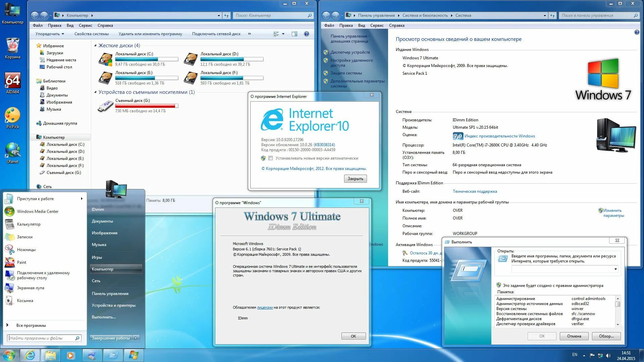The image size is (644, 362).
Task: Click the Control Panel help icon
Action: 637,33
